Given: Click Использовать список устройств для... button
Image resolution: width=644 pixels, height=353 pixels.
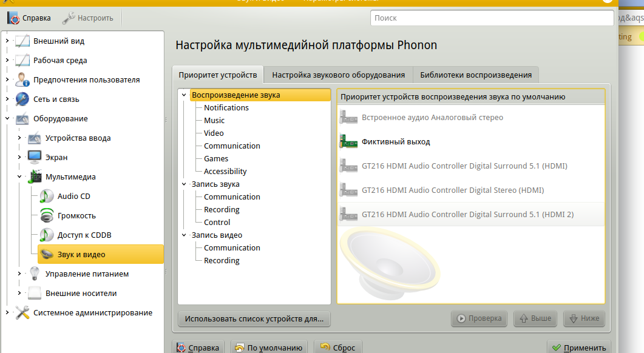Looking at the screenshot, I should (254, 318).
